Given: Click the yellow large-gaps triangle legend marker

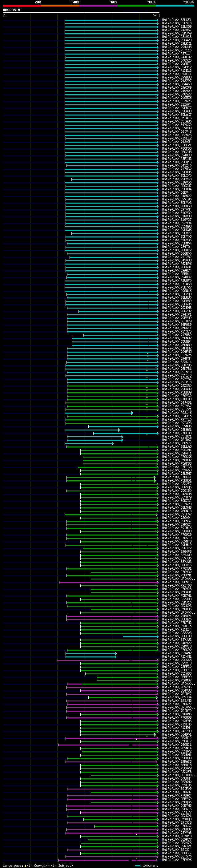Looking at the screenshot, I should tap(25, 865).
